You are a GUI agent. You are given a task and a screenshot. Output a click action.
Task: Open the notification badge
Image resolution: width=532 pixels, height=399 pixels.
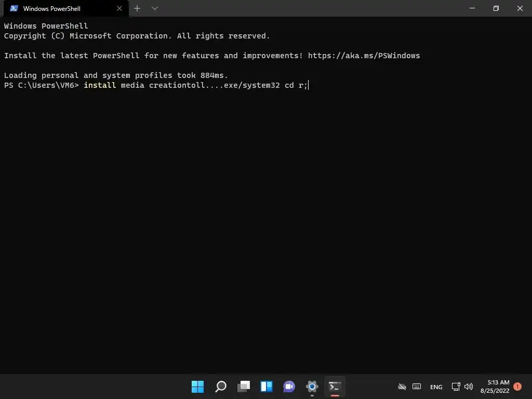pyautogui.click(x=517, y=387)
